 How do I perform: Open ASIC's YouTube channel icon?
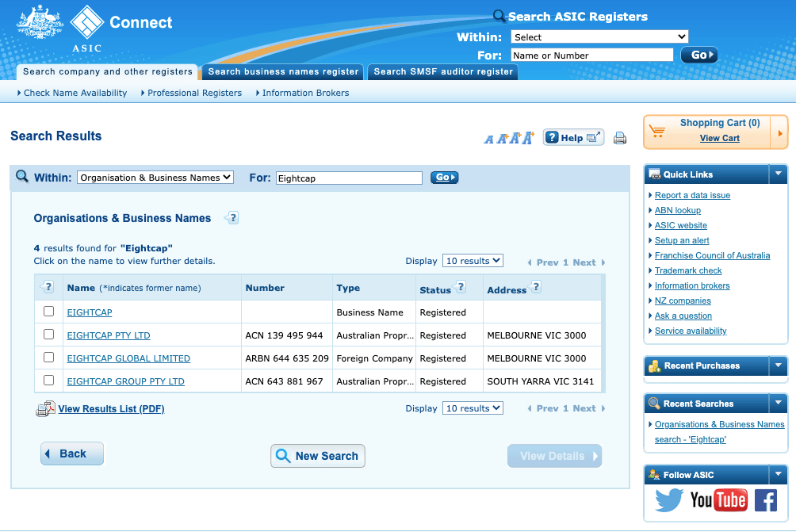point(718,500)
